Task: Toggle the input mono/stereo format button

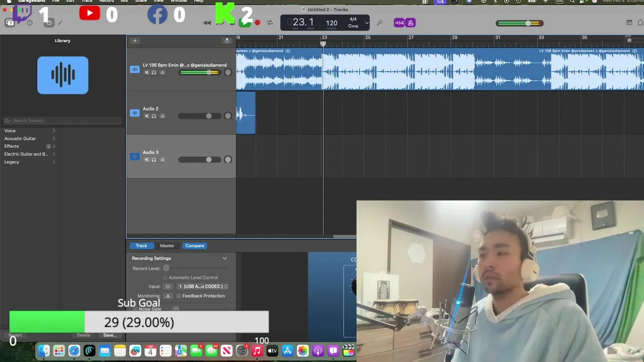Action: (168, 287)
